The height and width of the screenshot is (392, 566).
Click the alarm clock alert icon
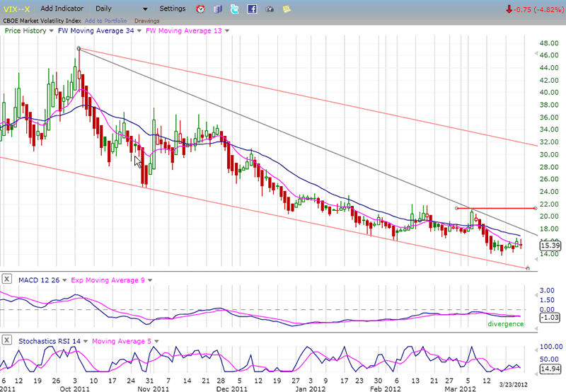(x=200, y=9)
